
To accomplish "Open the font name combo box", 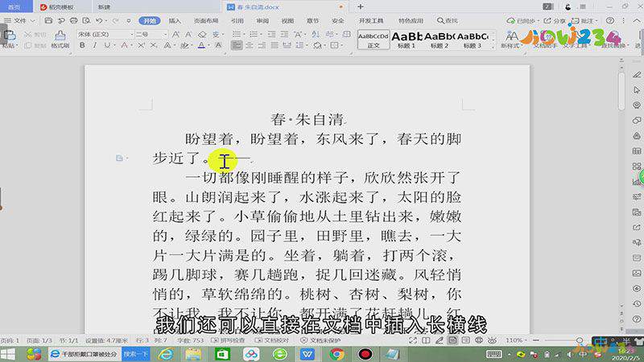I will (x=105, y=35).
